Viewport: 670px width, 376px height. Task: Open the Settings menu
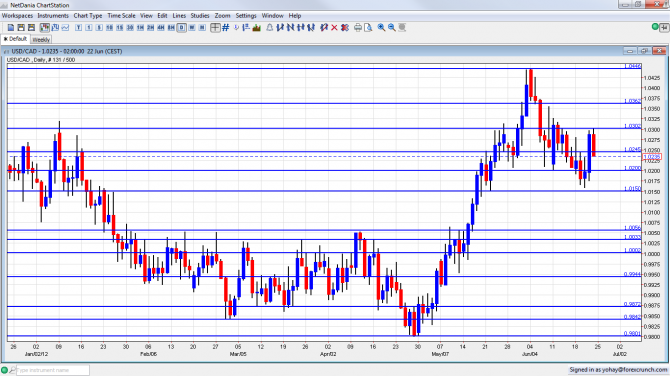click(x=246, y=15)
